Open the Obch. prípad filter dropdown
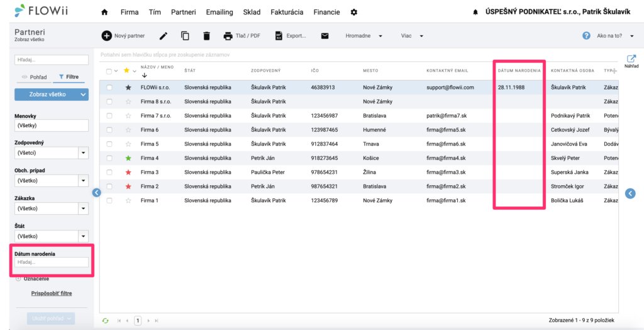This screenshot has height=330, width=644. (84, 181)
